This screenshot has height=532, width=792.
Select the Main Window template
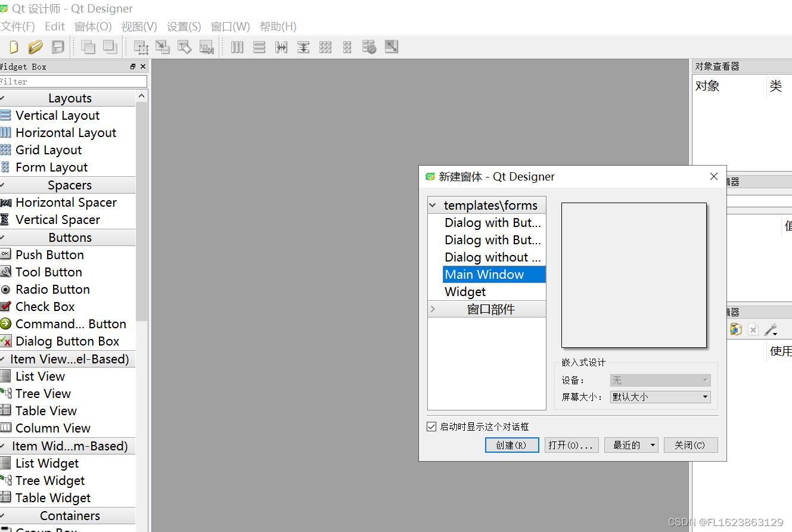494,275
